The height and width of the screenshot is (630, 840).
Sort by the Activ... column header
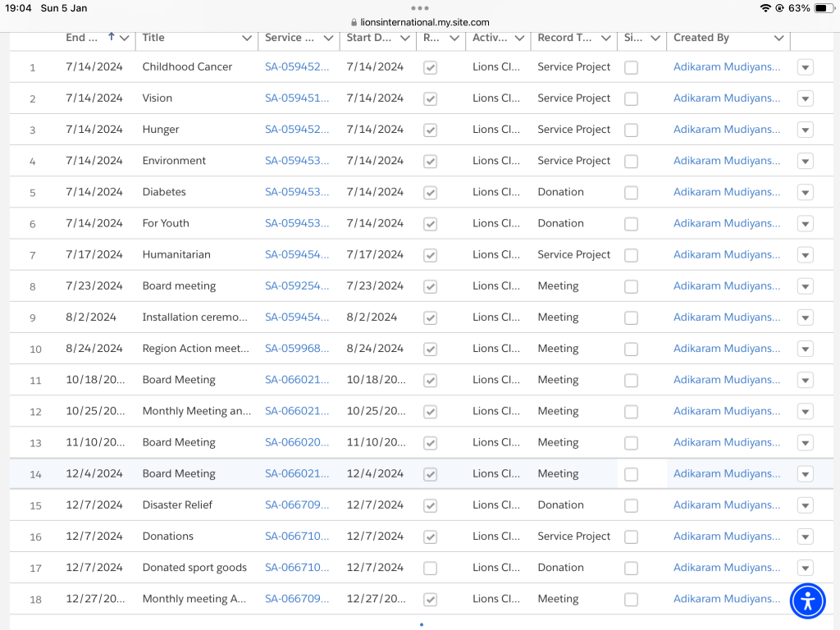click(x=490, y=38)
